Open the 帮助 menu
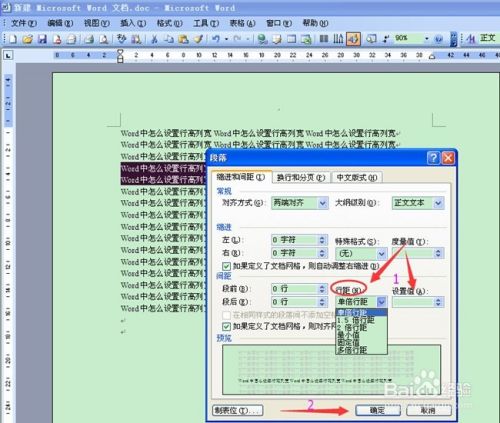Image resolution: width=500 pixels, height=423 pixels. [315, 23]
